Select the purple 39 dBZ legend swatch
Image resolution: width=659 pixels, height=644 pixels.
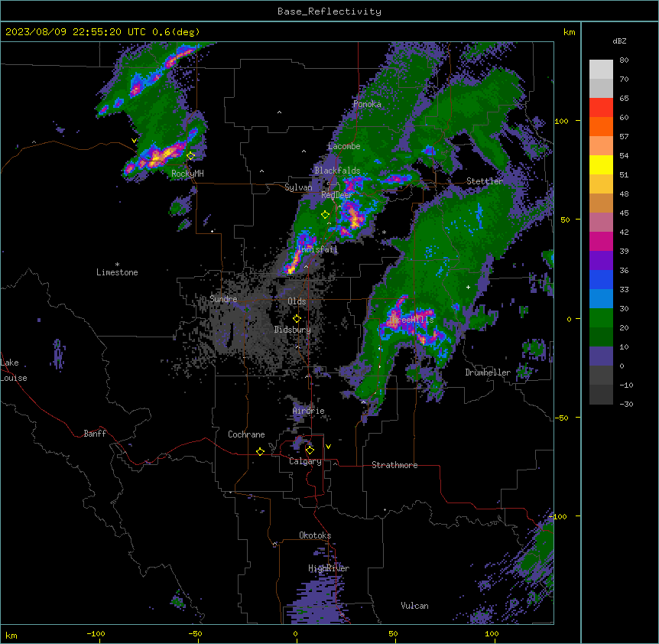pyautogui.click(x=601, y=261)
